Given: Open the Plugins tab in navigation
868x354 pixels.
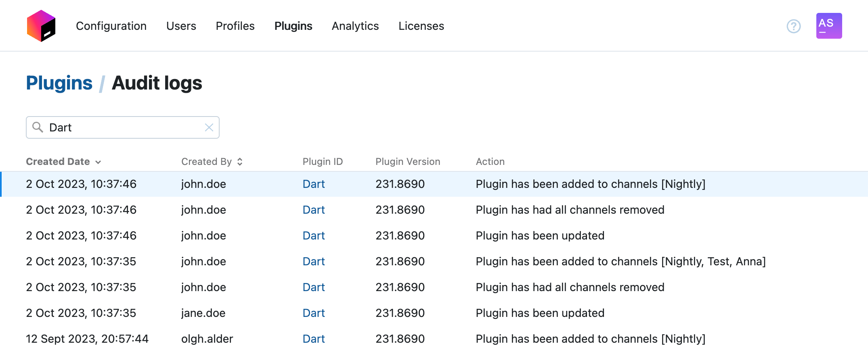Looking at the screenshot, I should pos(293,26).
